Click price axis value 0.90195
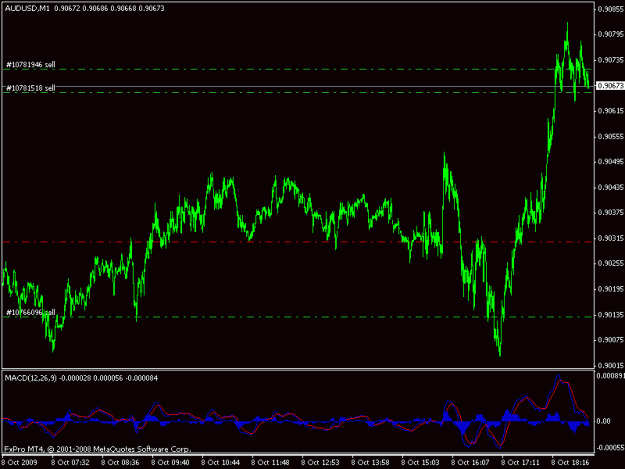 point(611,289)
